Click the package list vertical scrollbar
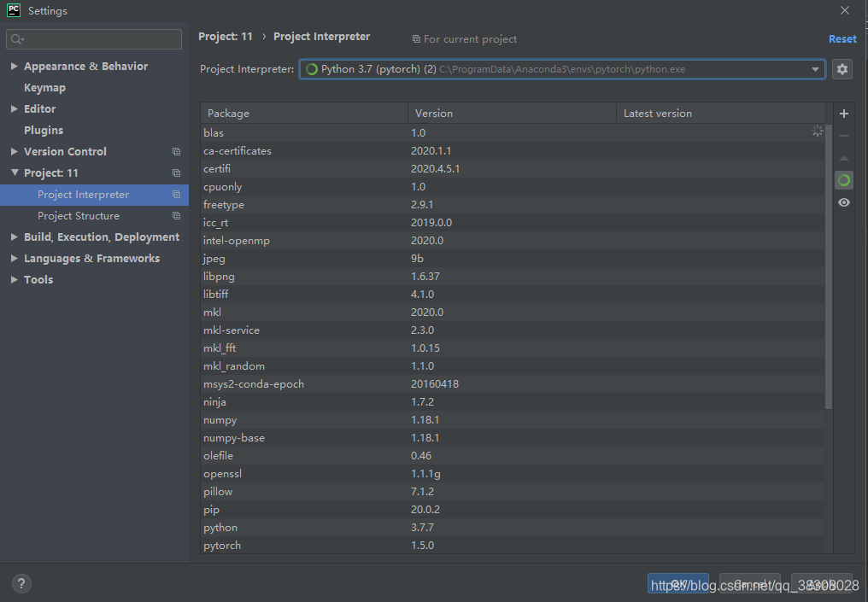 point(829,266)
